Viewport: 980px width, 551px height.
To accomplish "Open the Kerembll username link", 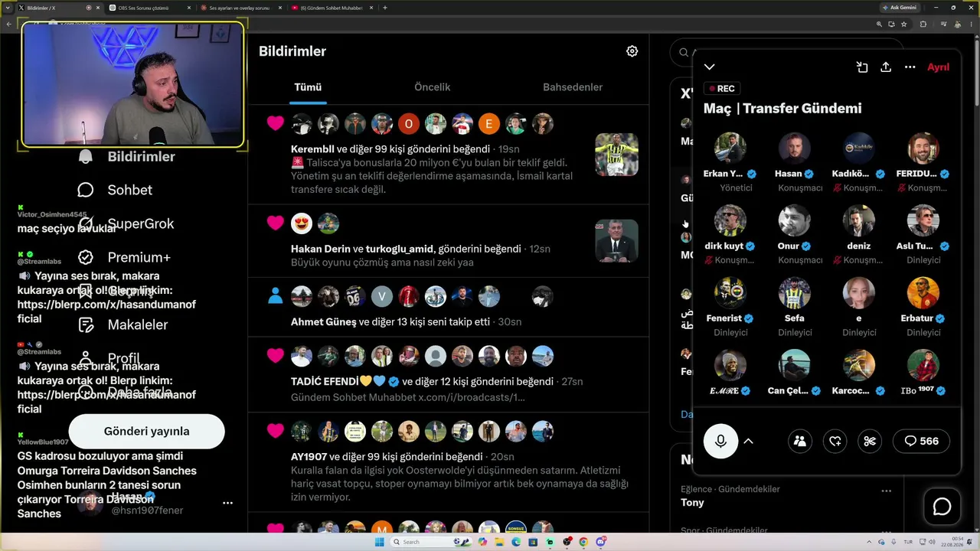I will [x=312, y=149].
